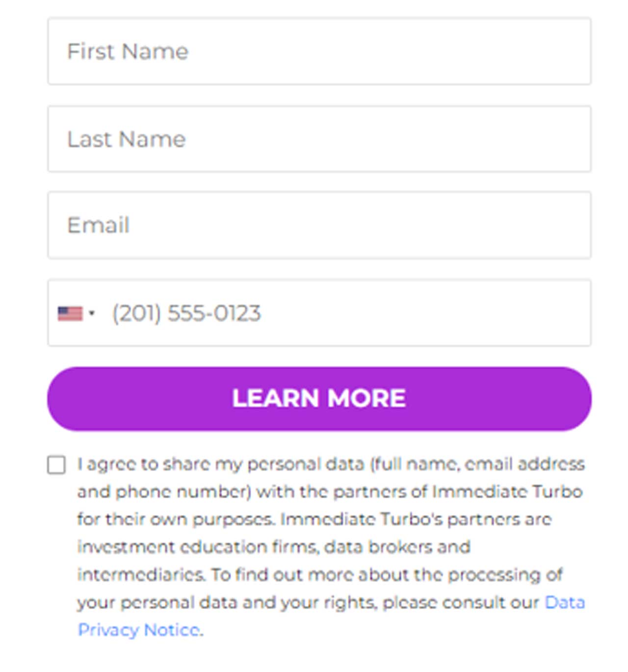Viewport: 628px width, 672px height.
Task: Tick the data sharing consent checkbox
Action: pyautogui.click(x=56, y=465)
